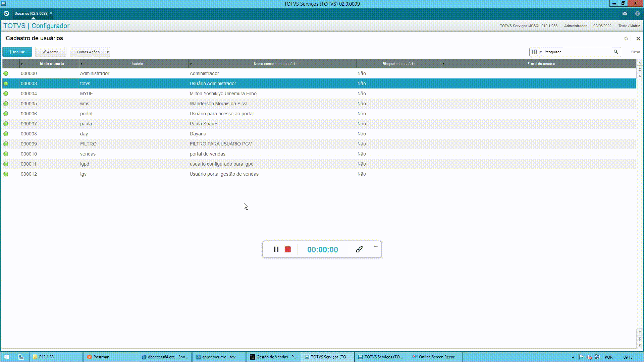Click sort arrow beside Id do usuário header

22,64
